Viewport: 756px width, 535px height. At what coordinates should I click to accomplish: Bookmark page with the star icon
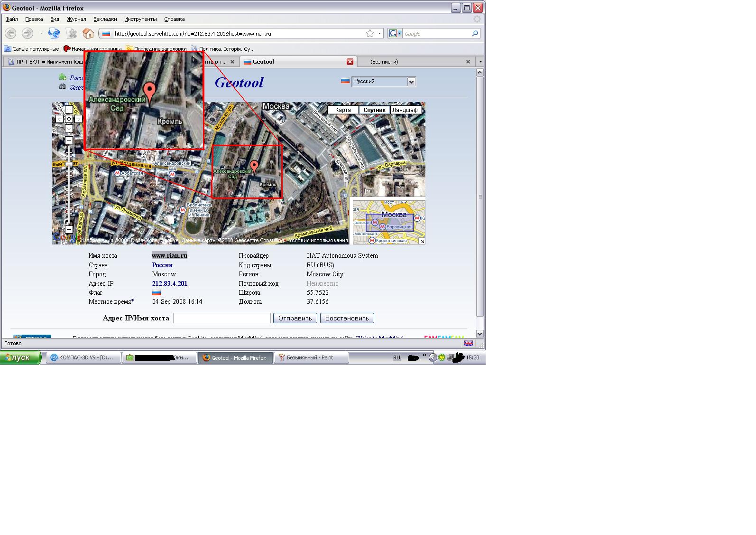coord(370,33)
